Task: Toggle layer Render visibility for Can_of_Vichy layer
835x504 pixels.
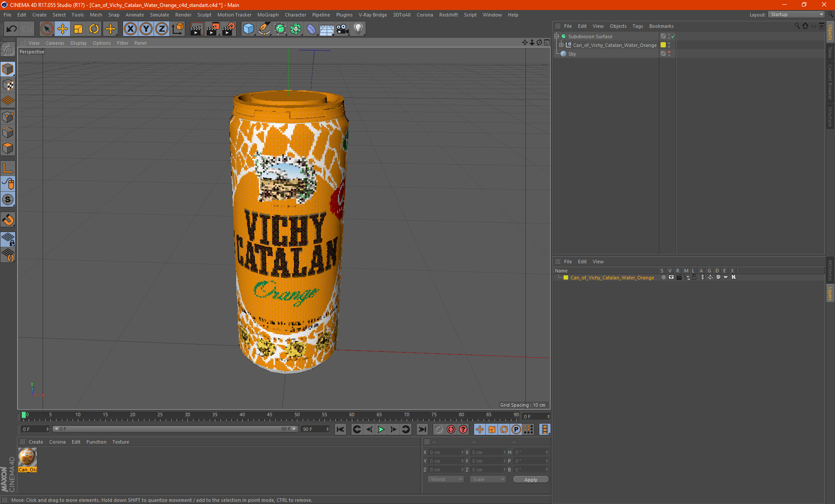Action: [679, 277]
